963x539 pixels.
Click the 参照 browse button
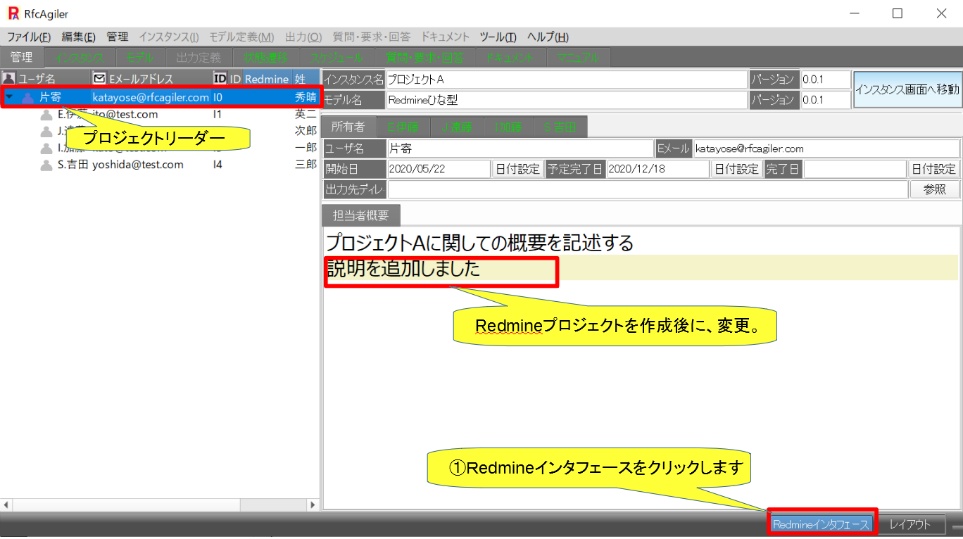pos(933,189)
